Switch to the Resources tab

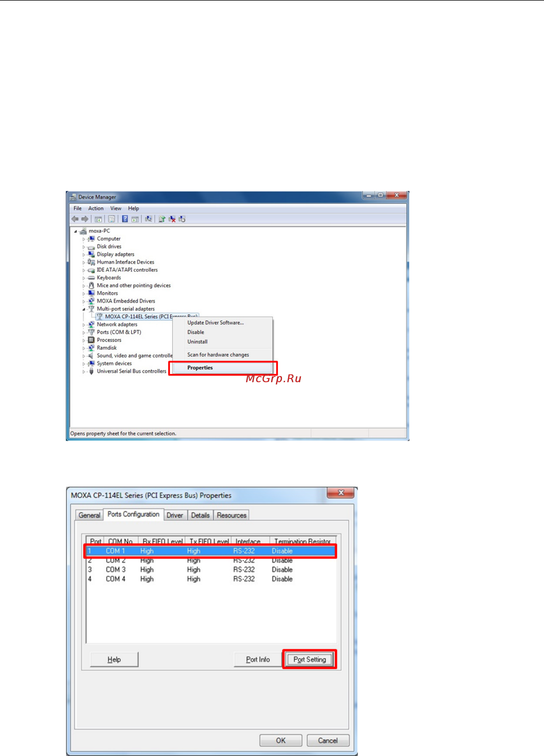(231, 515)
